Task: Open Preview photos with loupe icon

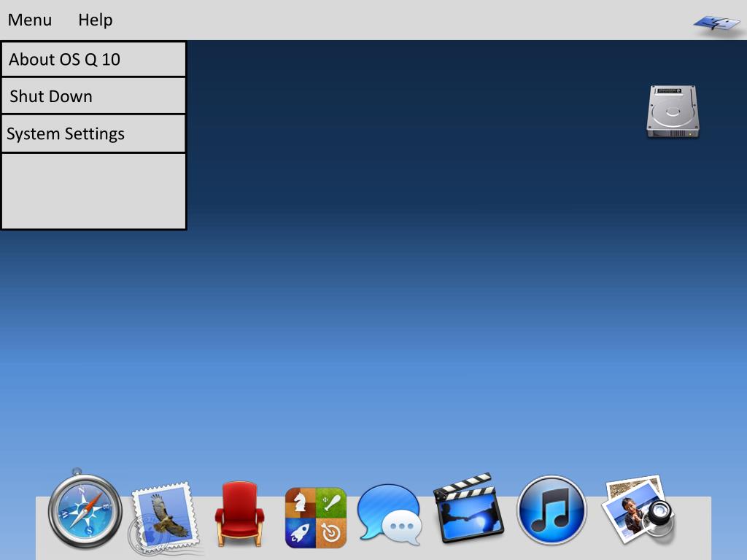Action: [x=638, y=509]
